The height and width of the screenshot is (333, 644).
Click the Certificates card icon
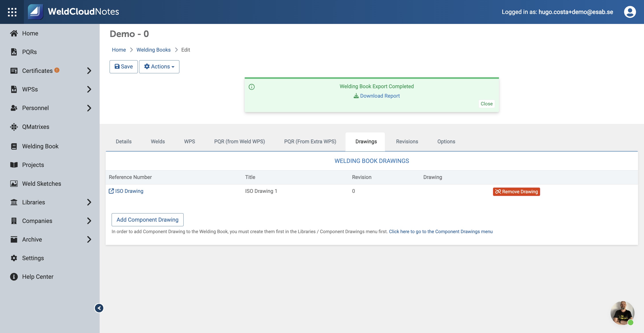(x=14, y=71)
